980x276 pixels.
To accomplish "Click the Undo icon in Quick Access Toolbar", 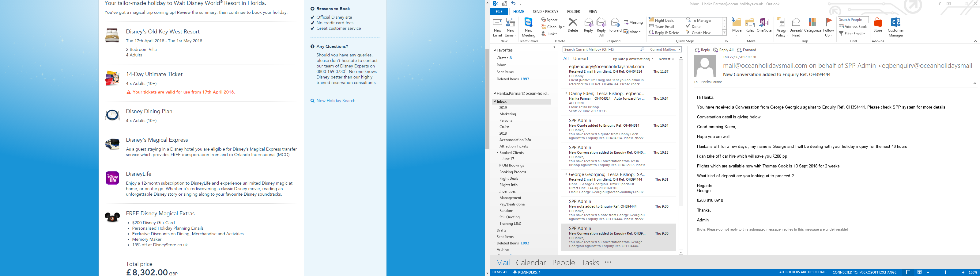I will (513, 3).
